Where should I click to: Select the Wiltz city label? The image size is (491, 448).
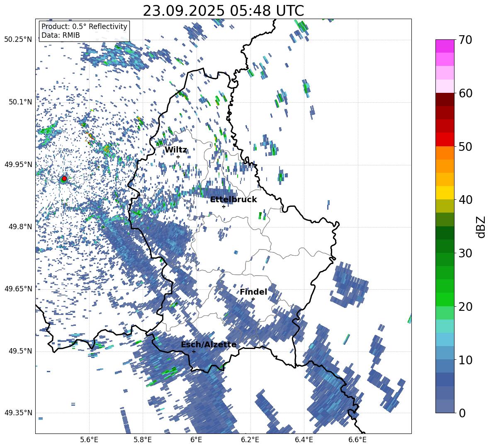176,150
